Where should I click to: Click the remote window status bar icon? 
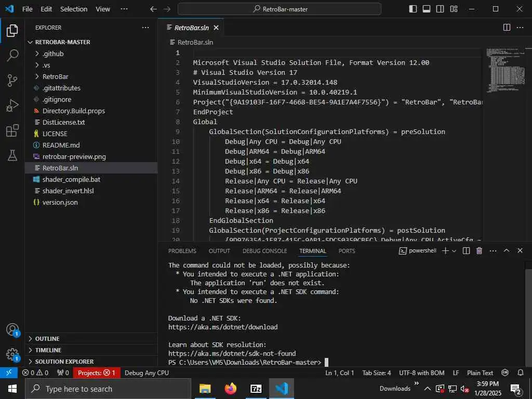click(9, 373)
